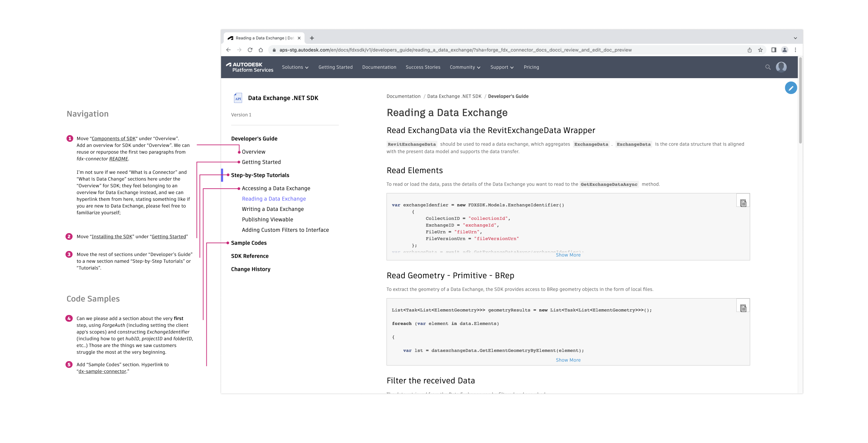
Task: Open Documentation in top navigation
Action: click(379, 67)
